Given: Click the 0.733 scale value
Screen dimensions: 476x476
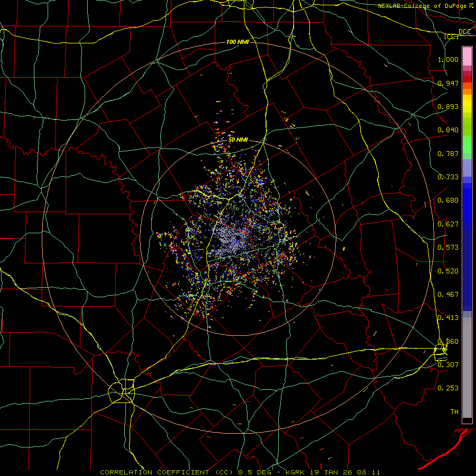Looking at the screenshot, I should tap(448, 177).
